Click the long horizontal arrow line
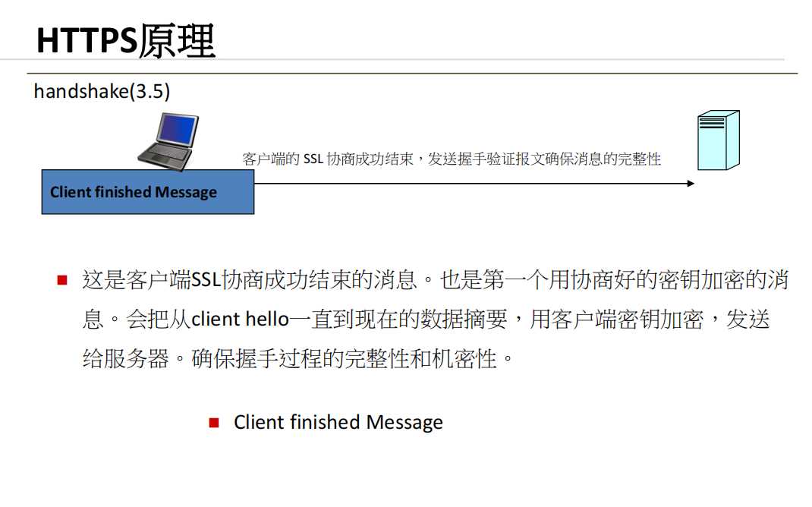 (x=474, y=184)
